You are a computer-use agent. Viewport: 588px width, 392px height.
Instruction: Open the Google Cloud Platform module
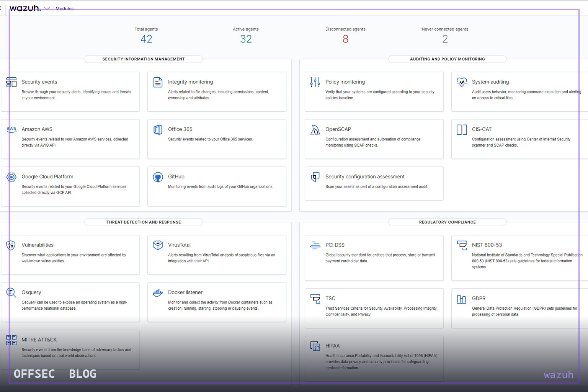point(70,186)
